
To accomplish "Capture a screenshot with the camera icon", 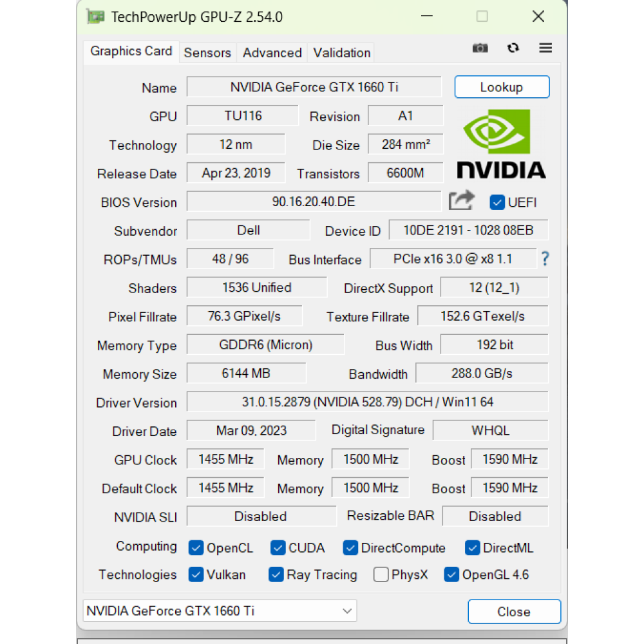I will click(480, 48).
